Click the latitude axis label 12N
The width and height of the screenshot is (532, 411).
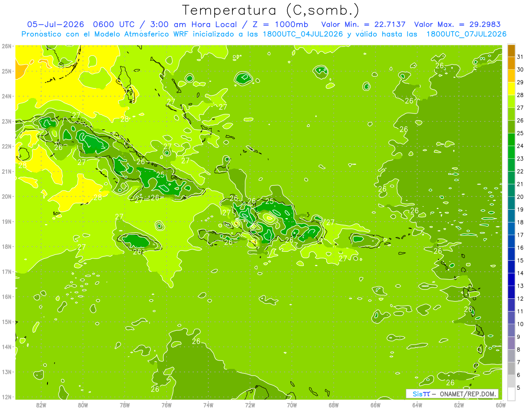(7, 397)
